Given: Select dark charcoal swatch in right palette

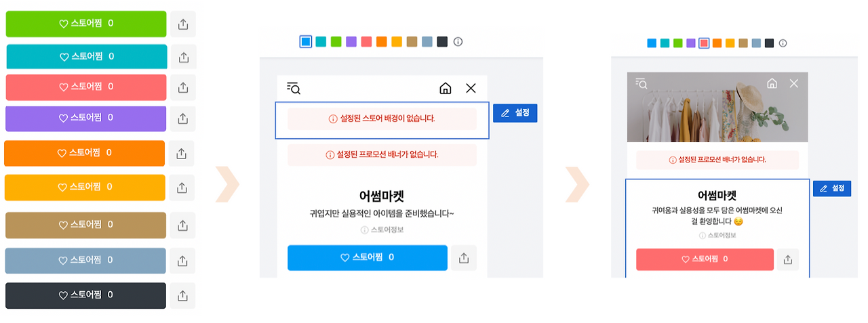Looking at the screenshot, I should 769,43.
